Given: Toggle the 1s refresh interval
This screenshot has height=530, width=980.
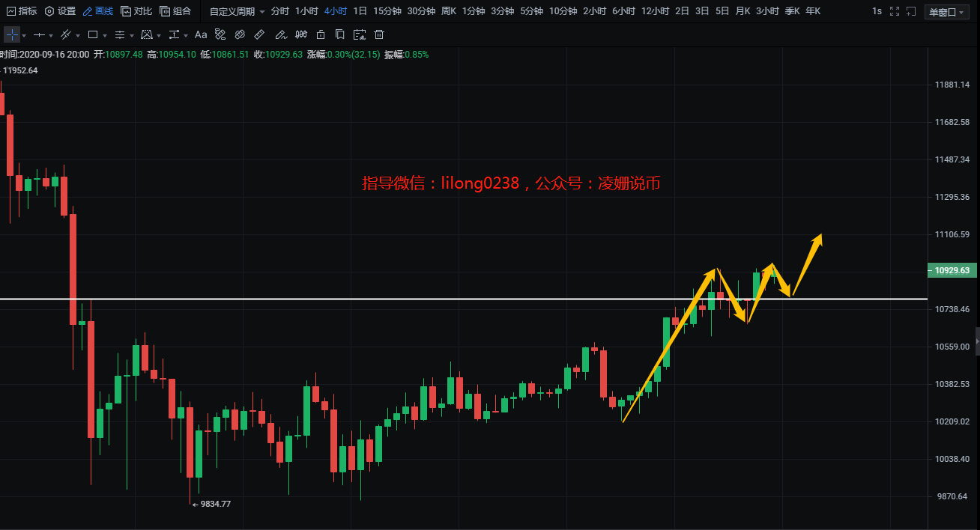Looking at the screenshot, I should pos(877,11).
